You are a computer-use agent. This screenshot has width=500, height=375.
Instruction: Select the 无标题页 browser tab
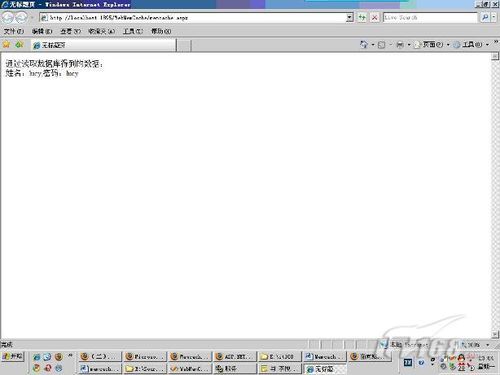[103, 45]
